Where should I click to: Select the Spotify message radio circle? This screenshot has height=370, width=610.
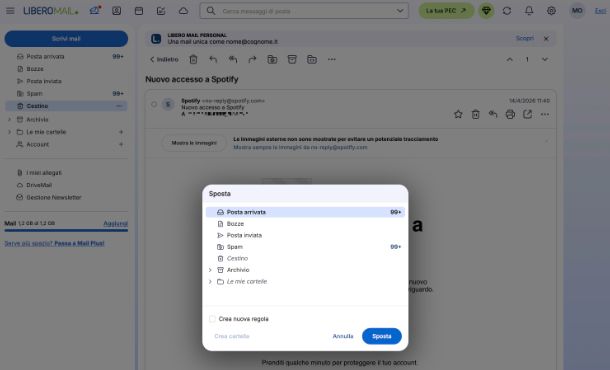[x=154, y=104]
